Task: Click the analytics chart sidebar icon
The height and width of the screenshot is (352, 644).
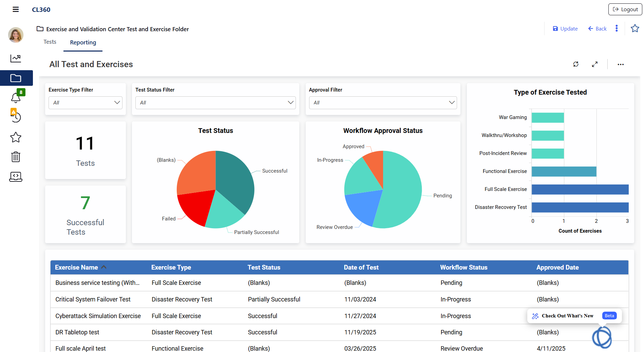Action: point(16,58)
